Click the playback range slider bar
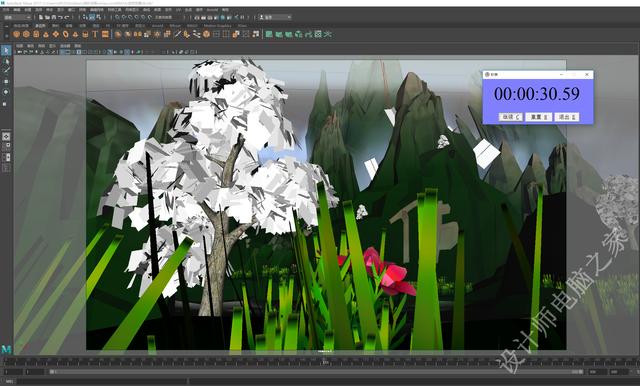 tap(316, 372)
